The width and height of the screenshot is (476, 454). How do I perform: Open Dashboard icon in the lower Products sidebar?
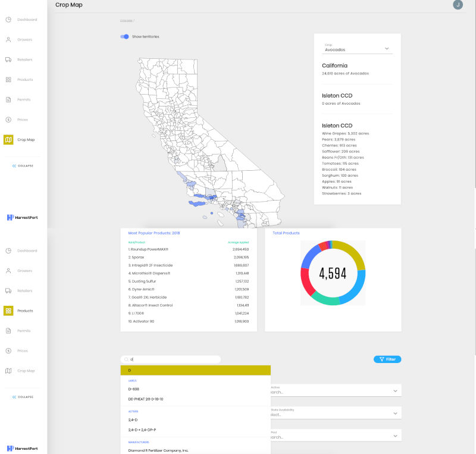click(8, 251)
